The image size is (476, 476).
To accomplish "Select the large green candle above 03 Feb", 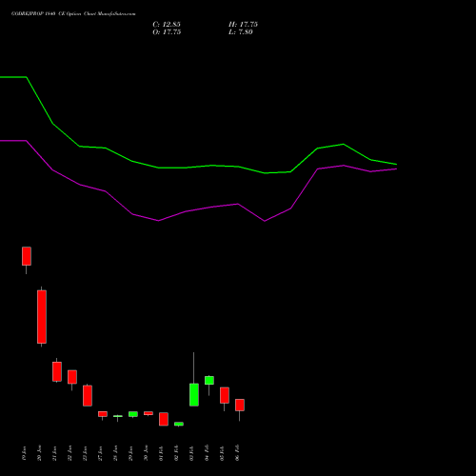I will pos(194,395).
